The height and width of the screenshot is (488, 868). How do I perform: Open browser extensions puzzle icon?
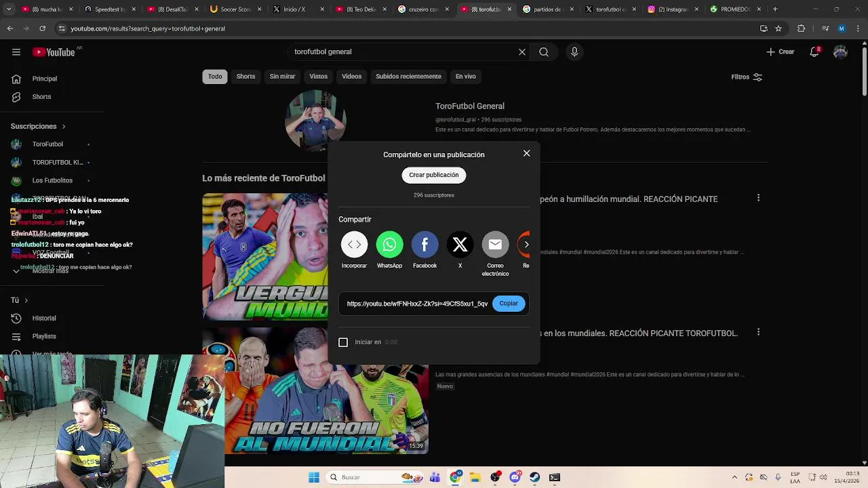pos(802,28)
